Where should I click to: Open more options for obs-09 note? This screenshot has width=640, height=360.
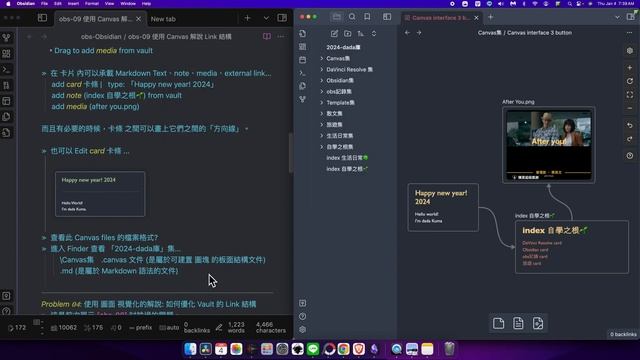pyautogui.click(x=281, y=36)
